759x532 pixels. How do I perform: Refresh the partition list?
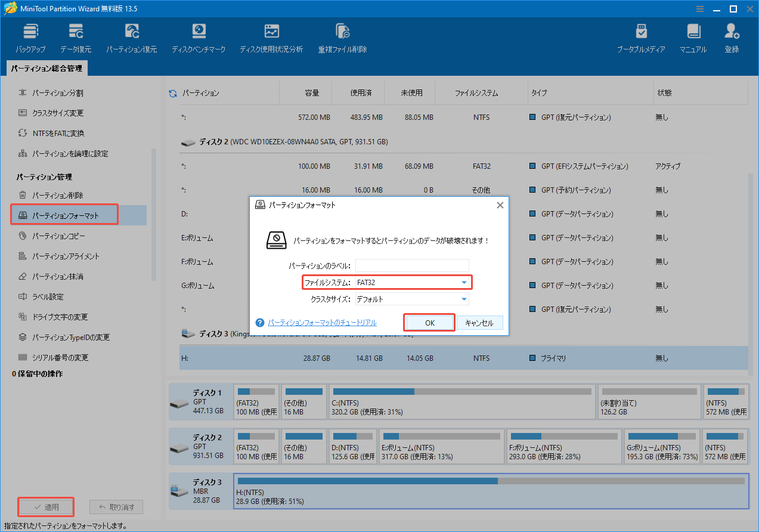pos(172,92)
